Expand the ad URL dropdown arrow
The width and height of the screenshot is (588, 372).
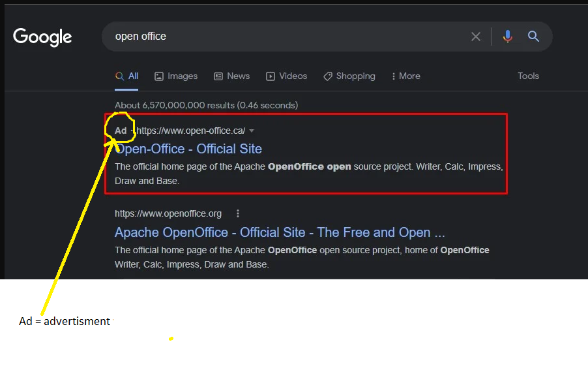(252, 131)
